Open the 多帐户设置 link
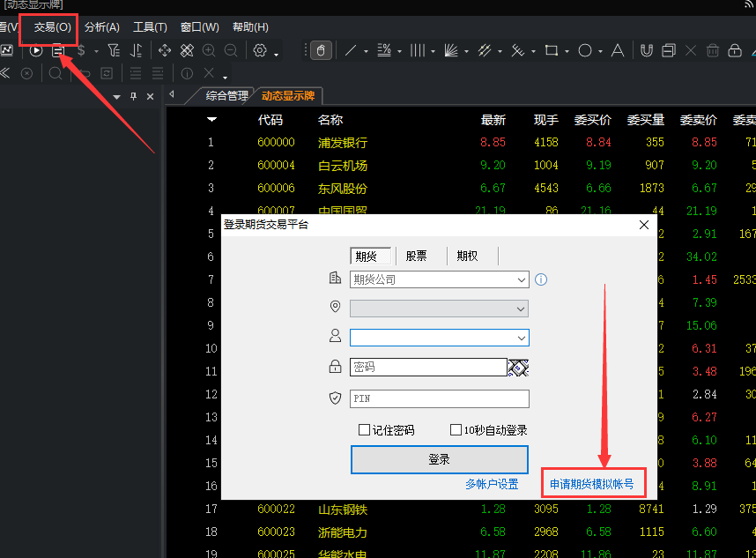This screenshot has width=756, height=558. (x=492, y=484)
